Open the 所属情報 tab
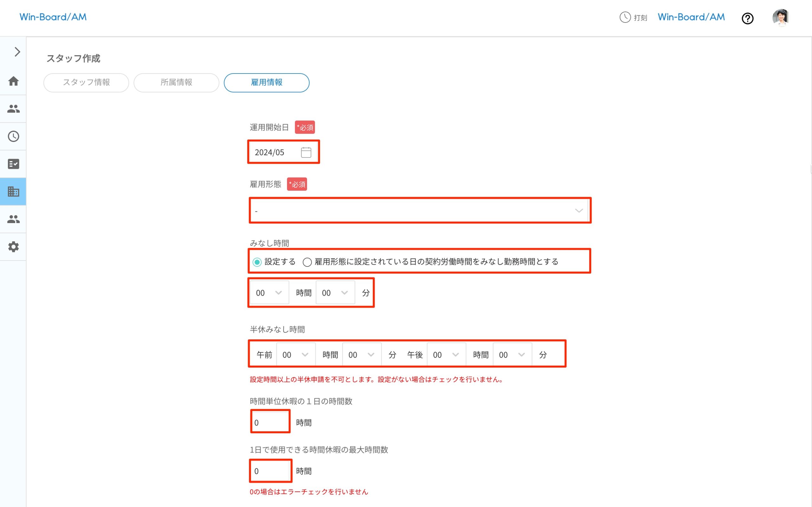Screen dimensions: 812x507 [x=176, y=82]
